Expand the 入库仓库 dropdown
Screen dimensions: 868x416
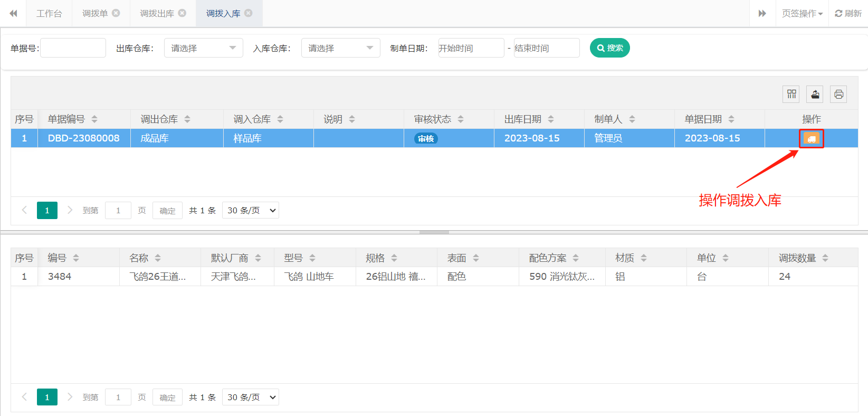click(x=340, y=48)
